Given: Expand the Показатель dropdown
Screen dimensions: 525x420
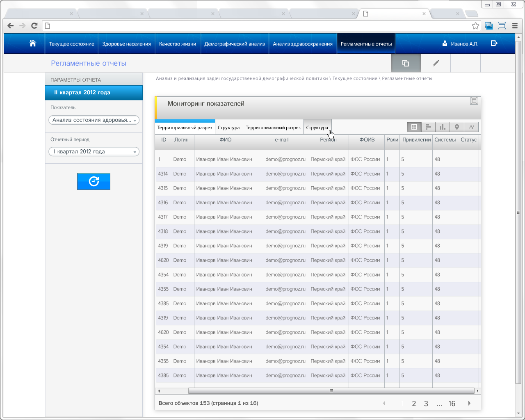Looking at the screenshot, I should (x=94, y=120).
